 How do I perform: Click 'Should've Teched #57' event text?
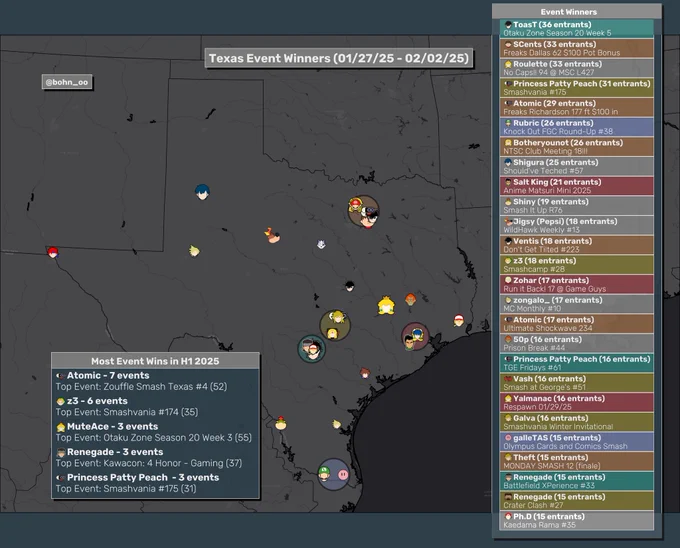543,171
